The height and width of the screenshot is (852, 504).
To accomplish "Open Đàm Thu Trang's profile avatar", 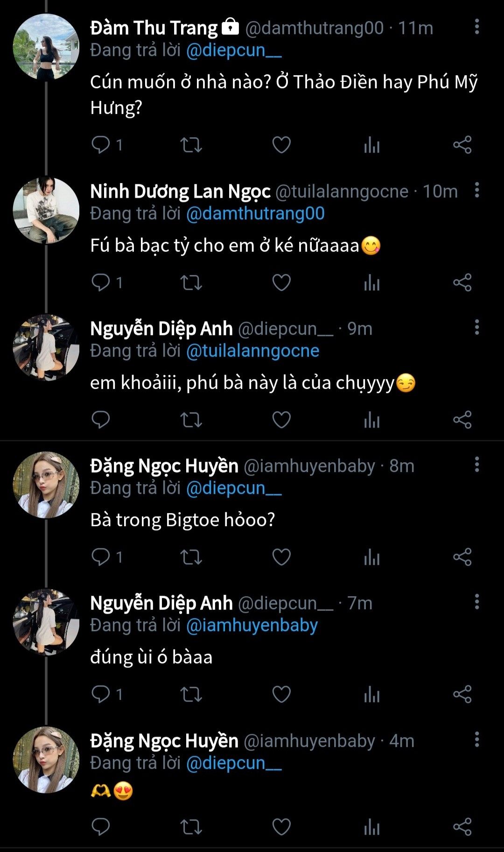I will 46,47.
